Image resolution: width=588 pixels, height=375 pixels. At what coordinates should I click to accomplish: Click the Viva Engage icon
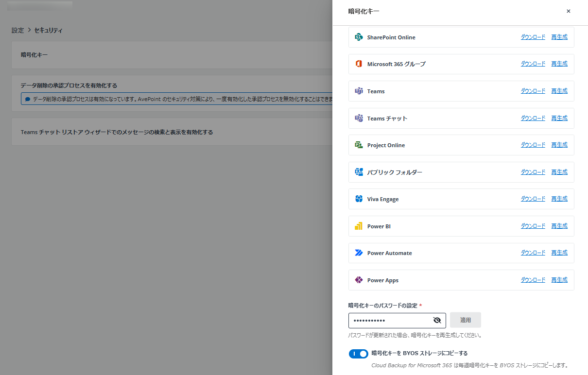pos(359,199)
